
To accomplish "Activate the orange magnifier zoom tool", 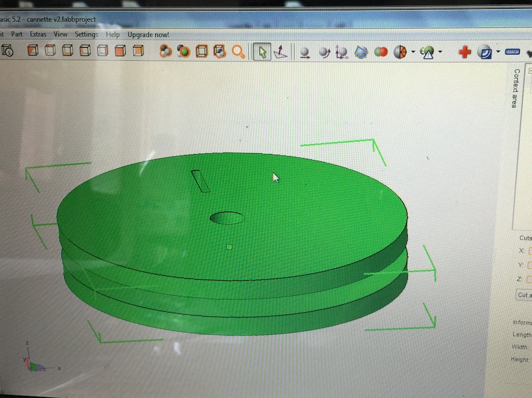I will [238, 52].
